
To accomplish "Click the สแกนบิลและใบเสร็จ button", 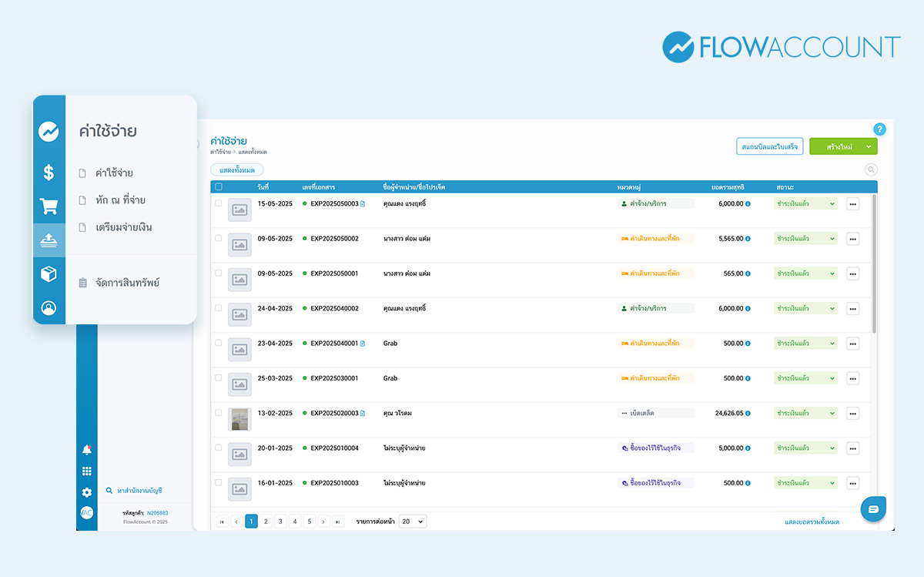I will point(770,146).
